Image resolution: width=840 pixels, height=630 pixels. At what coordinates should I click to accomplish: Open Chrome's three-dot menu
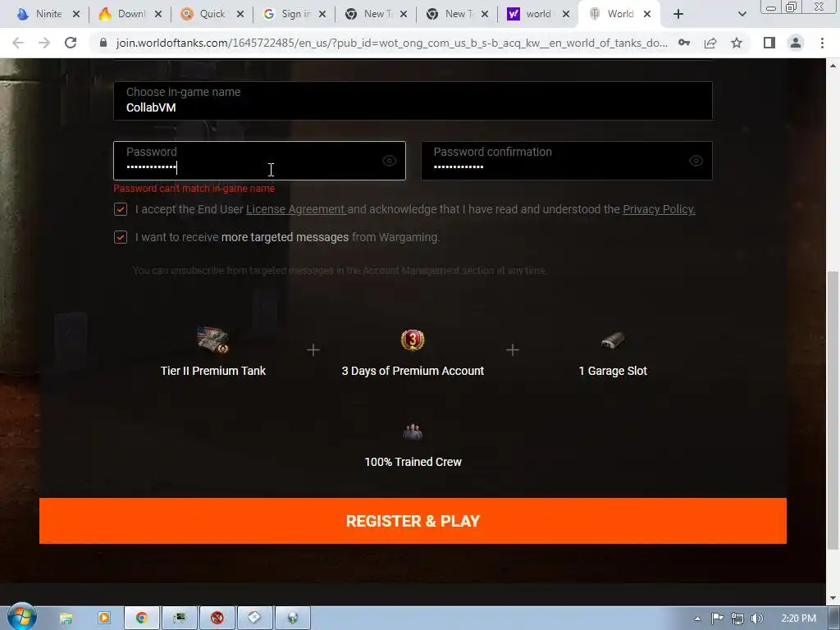[822, 43]
